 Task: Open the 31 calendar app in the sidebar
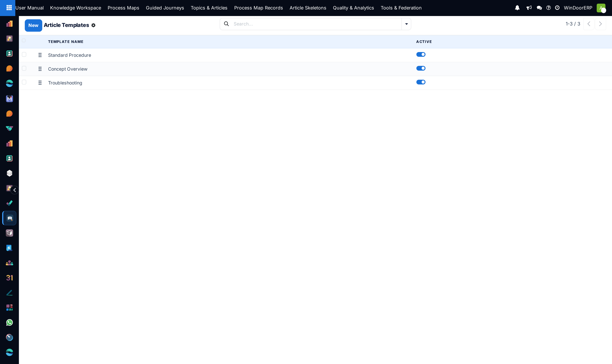tap(9, 278)
